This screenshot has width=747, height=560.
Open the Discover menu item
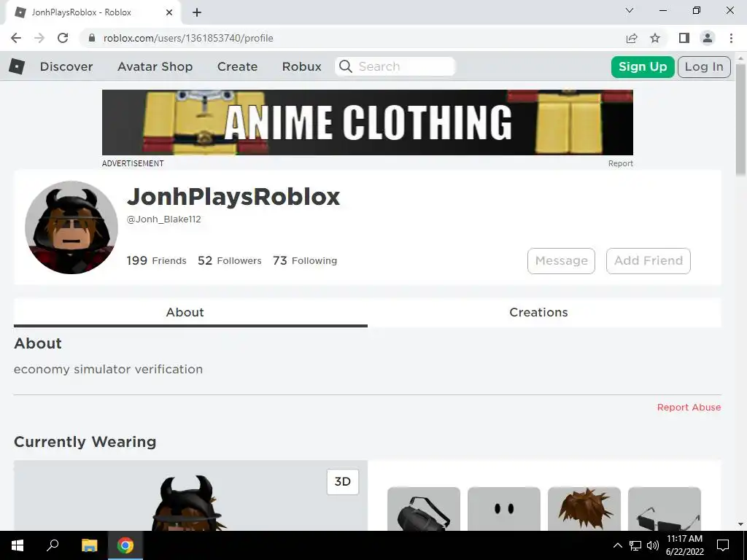pos(66,66)
